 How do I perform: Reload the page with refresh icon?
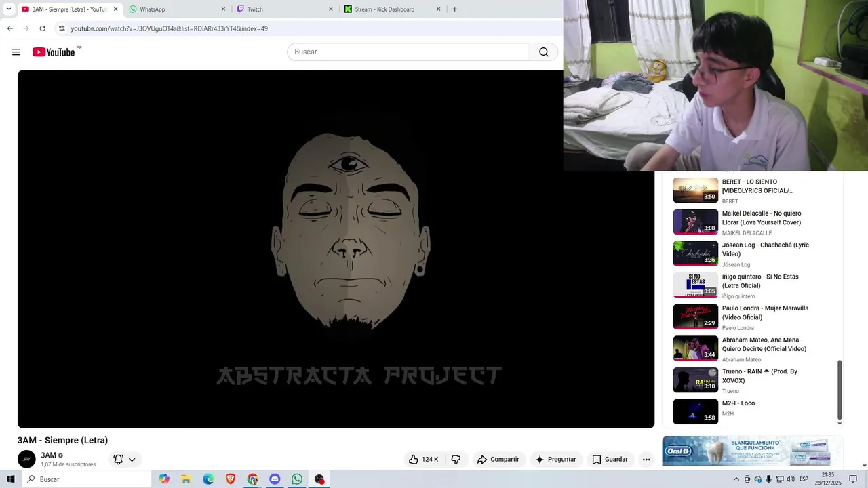click(x=42, y=28)
